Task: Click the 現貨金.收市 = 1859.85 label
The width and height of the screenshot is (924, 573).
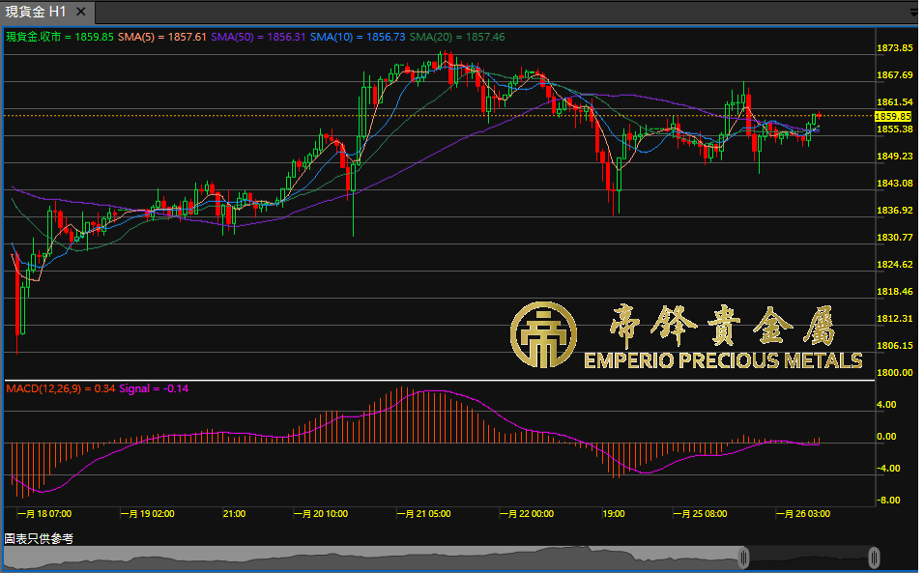Action: point(60,37)
